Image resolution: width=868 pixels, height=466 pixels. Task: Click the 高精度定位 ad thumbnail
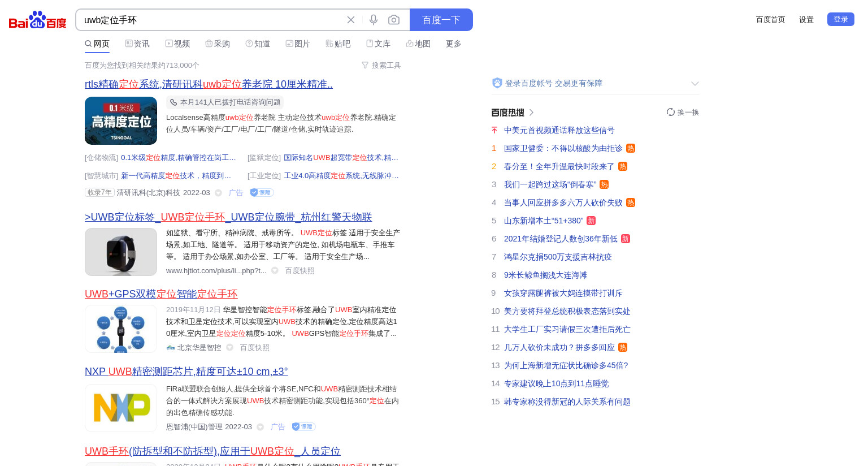tap(121, 120)
